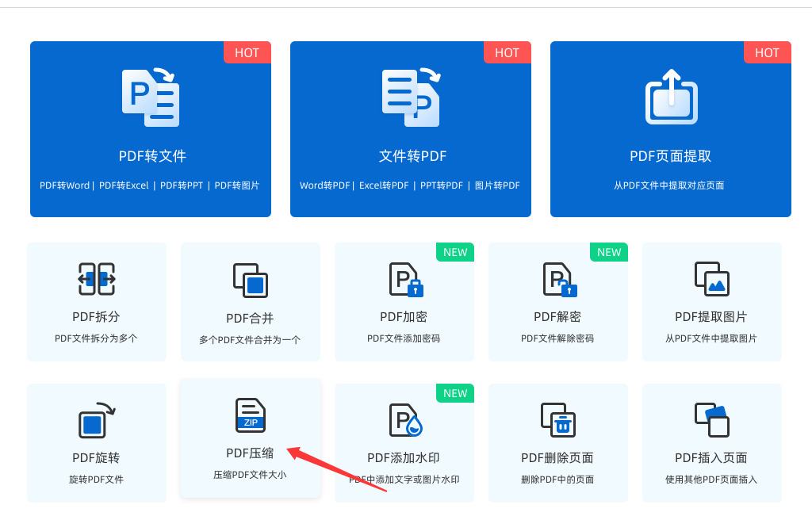Select the PDF转图片 link
The height and width of the screenshot is (516, 812).
[237, 185]
